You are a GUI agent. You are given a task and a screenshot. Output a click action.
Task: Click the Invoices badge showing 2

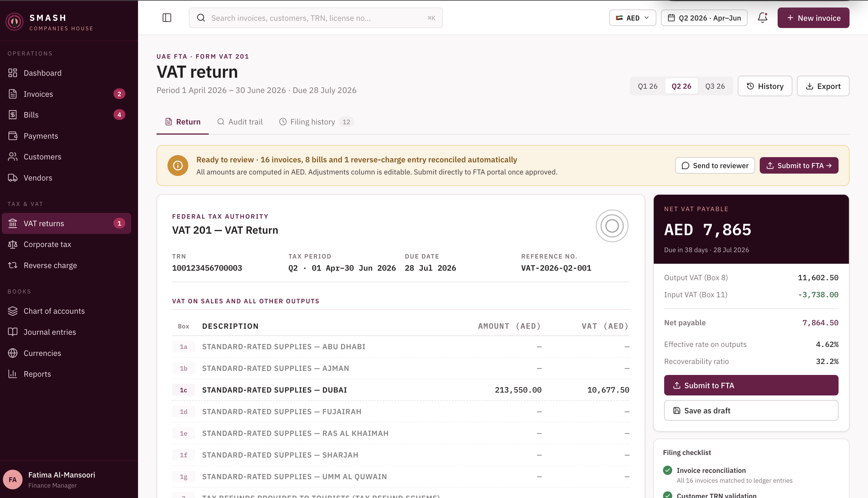pyautogui.click(x=119, y=94)
